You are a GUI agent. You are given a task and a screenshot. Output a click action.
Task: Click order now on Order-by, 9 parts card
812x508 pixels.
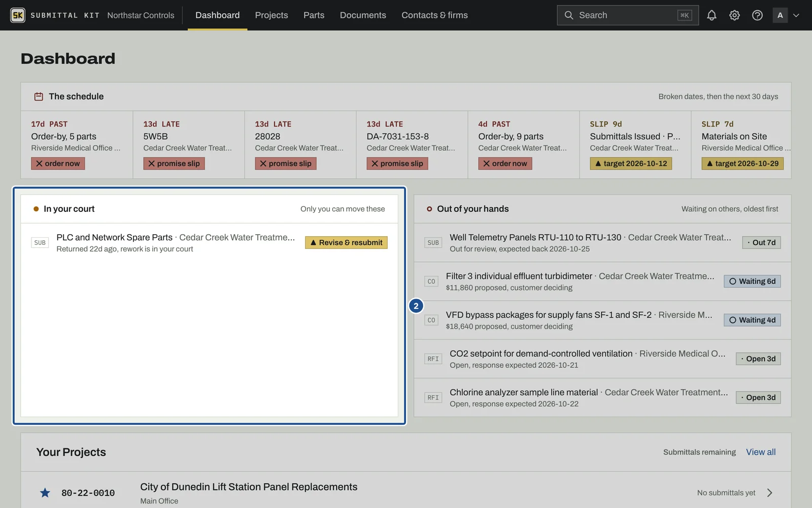tap(505, 164)
